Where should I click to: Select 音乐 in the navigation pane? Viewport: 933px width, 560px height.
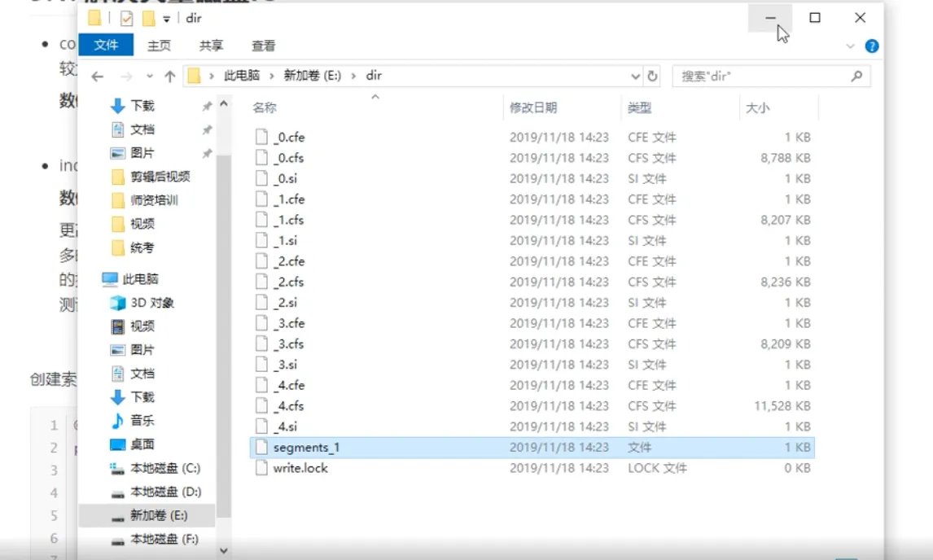coord(142,421)
